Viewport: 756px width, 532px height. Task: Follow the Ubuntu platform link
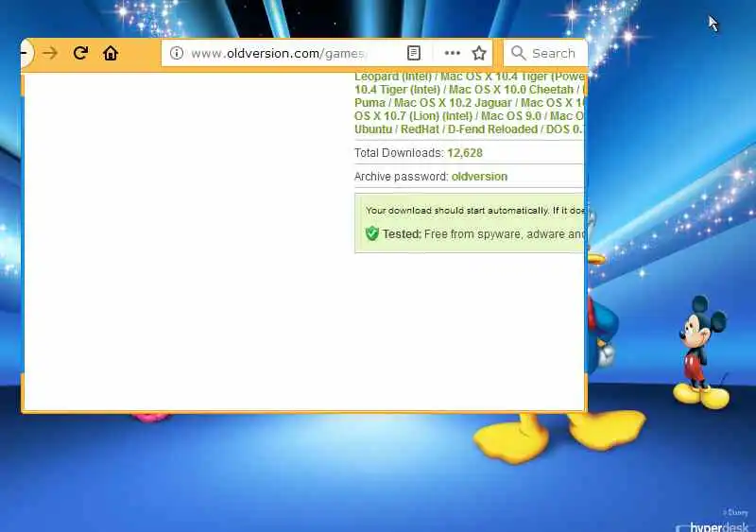pos(373,129)
